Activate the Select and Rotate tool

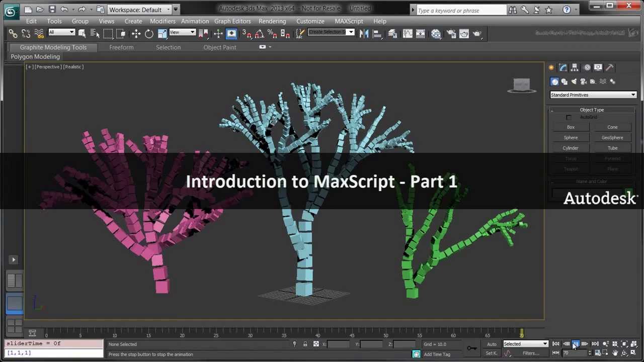point(149,34)
